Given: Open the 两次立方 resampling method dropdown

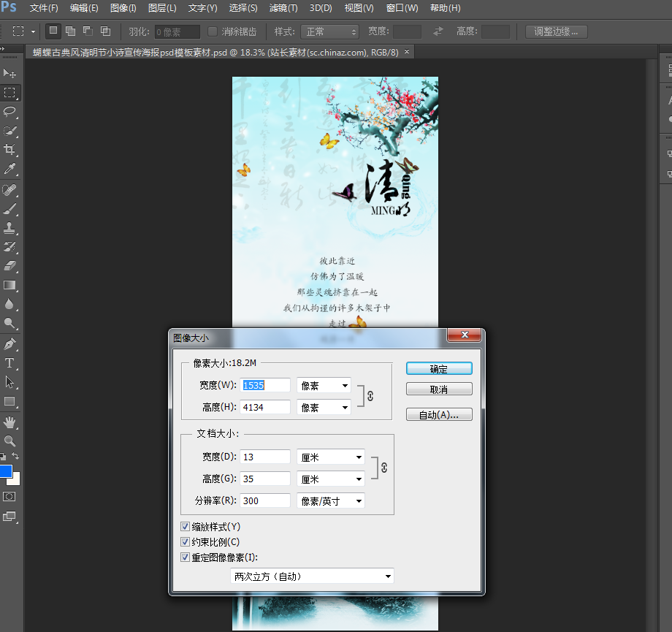Looking at the screenshot, I should [x=312, y=576].
